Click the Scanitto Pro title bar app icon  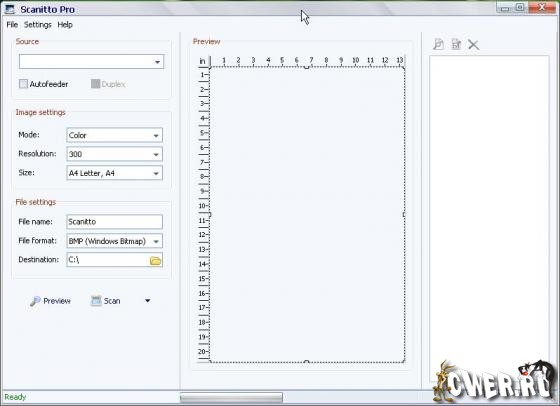[10, 10]
